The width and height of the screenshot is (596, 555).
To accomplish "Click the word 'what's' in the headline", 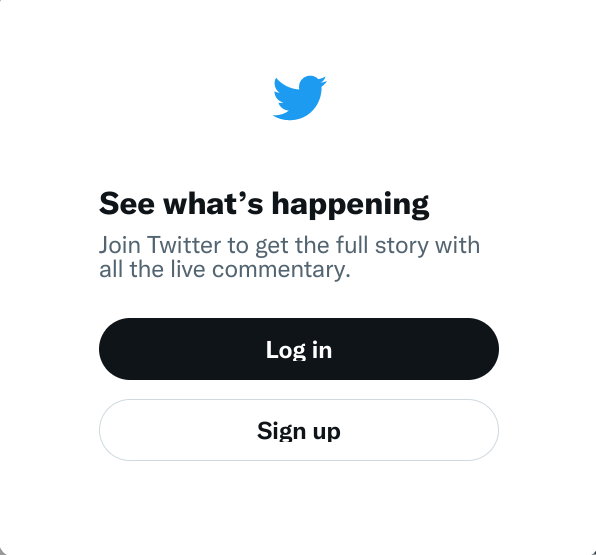I will pos(213,203).
